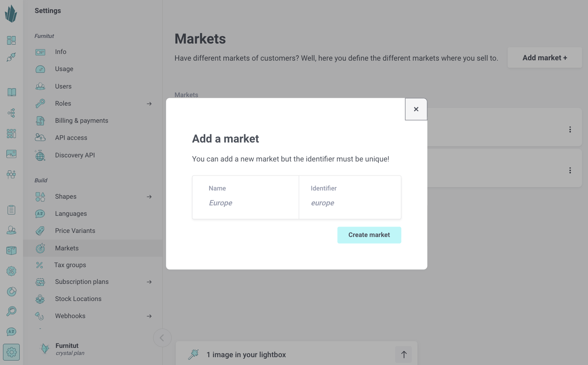Open the customers icon in left rail
588x365 pixels.
[x=12, y=230]
